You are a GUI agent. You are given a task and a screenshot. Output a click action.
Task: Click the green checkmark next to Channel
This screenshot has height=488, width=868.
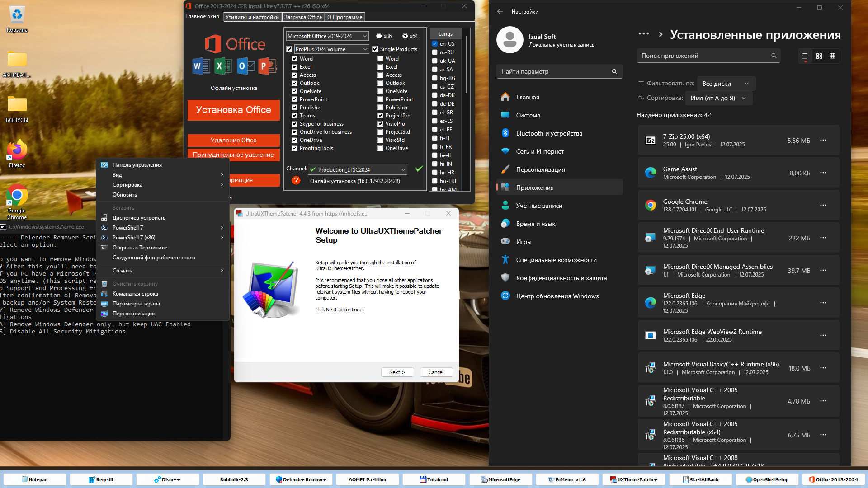point(419,169)
